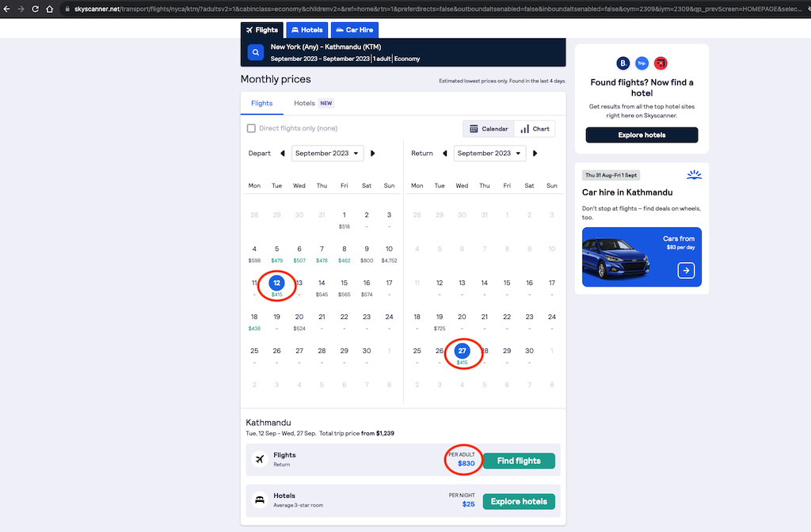Viewport: 811px width, 532px height.
Task: Click the Explore hotels button in the sidebar card
Action: (x=641, y=135)
